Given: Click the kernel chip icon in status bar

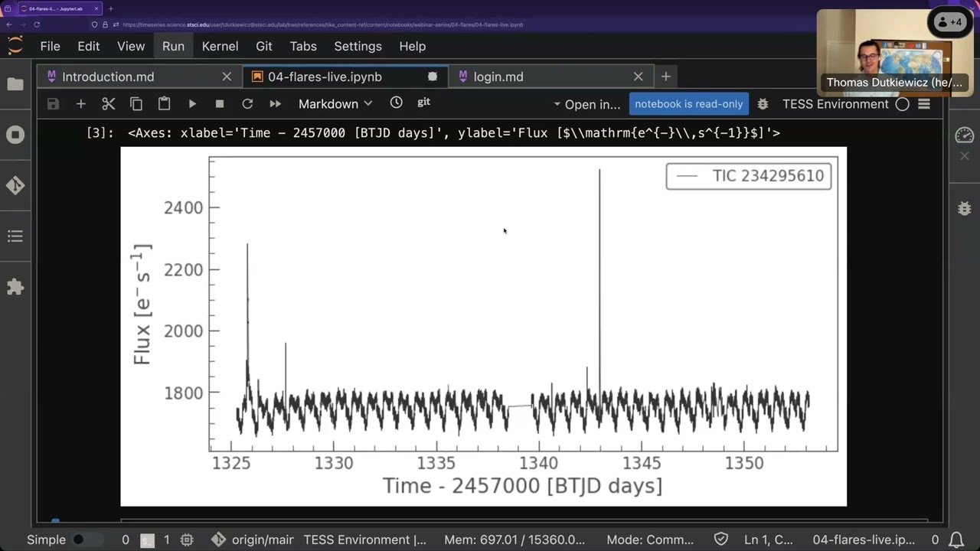Looking at the screenshot, I should point(188,540).
